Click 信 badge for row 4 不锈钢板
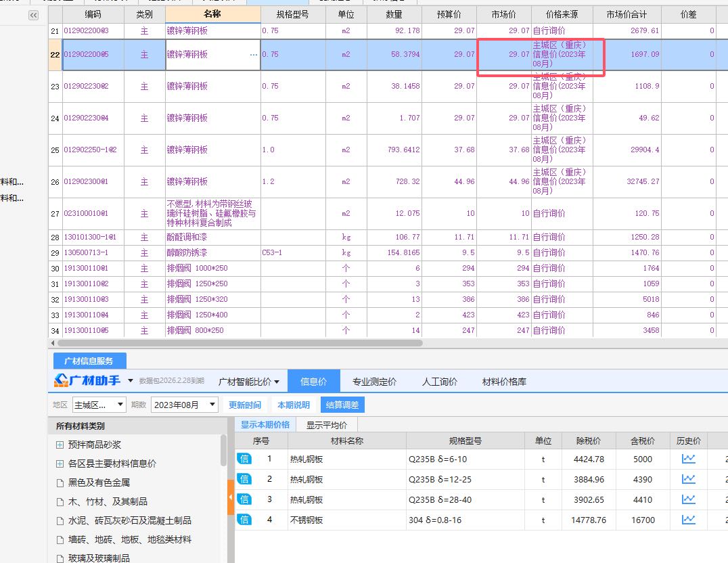The image size is (728, 563). pos(244,520)
